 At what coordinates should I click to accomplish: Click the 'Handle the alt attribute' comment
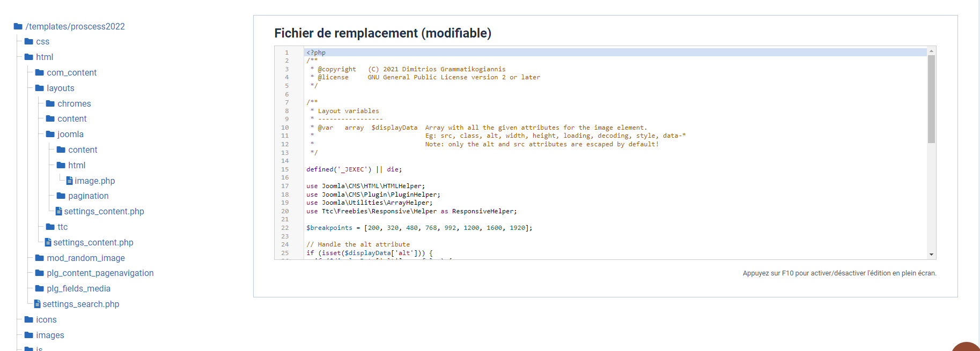pos(358,244)
